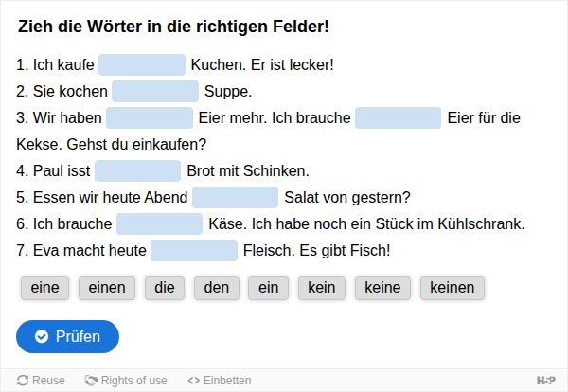Select the word tile 'kein'
This screenshot has height=392, width=568.
click(322, 288)
